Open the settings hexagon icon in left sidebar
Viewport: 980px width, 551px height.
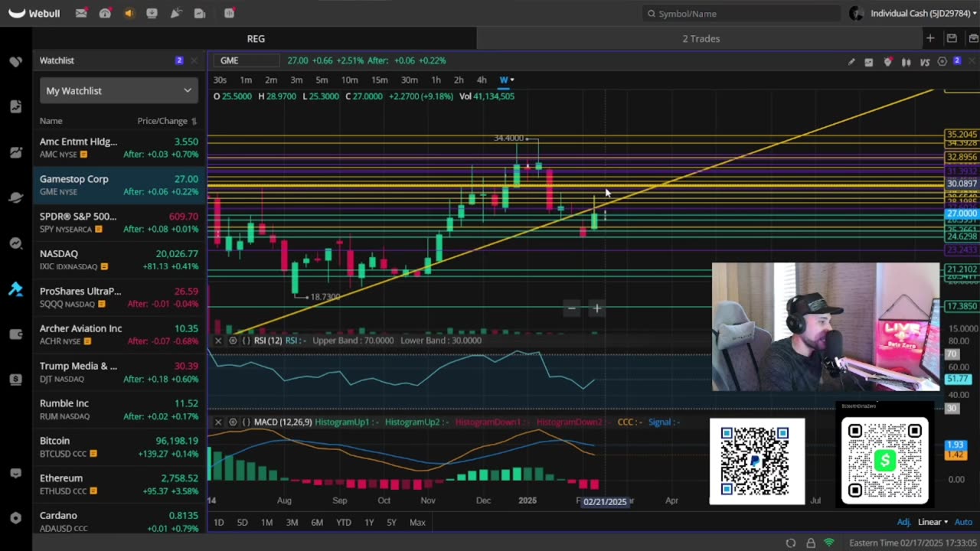click(15, 518)
